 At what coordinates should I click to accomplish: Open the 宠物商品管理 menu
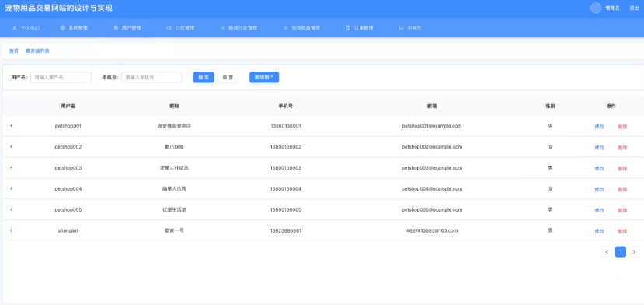click(x=301, y=28)
